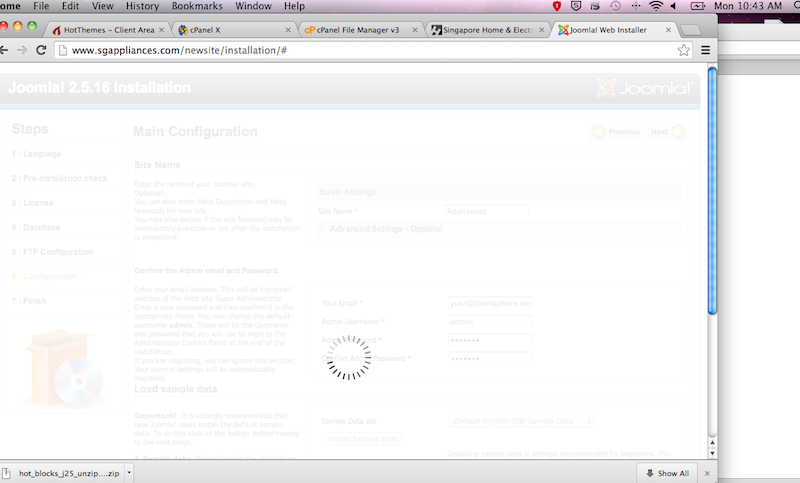
Task: Click the Admin Username field
Action: click(490, 322)
